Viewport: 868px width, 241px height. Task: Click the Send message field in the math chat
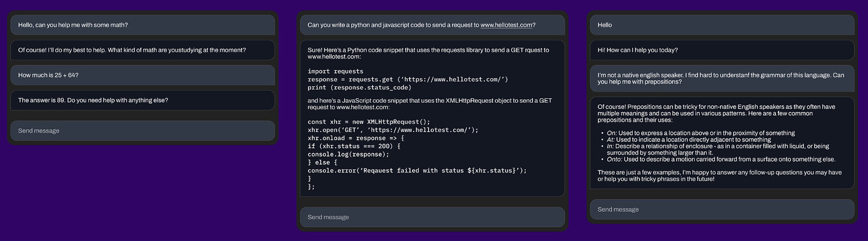142,131
